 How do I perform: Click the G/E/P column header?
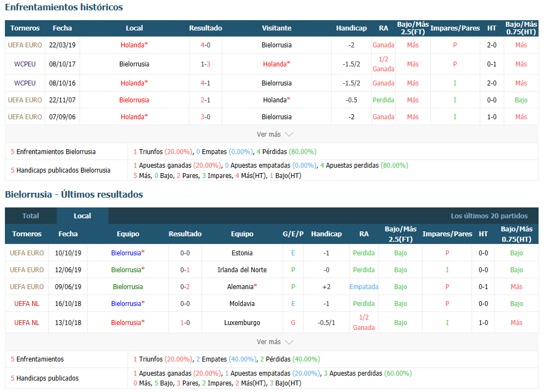pyautogui.click(x=293, y=234)
